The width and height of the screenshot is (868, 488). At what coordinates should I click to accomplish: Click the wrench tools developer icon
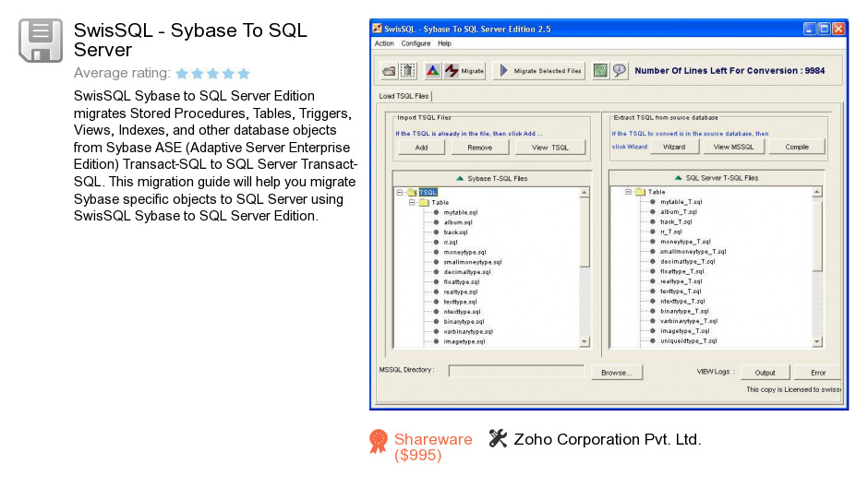(498, 438)
